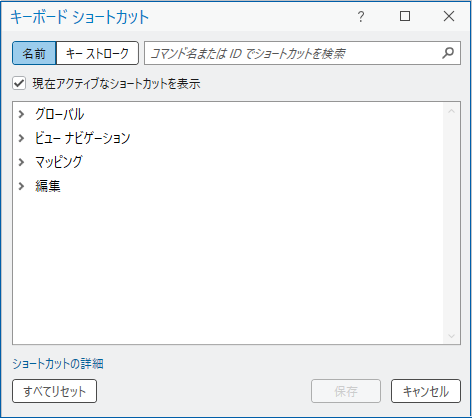The height and width of the screenshot is (418, 472).
Task: Select the マッピング tree item label
Action: tap(59, 162)
